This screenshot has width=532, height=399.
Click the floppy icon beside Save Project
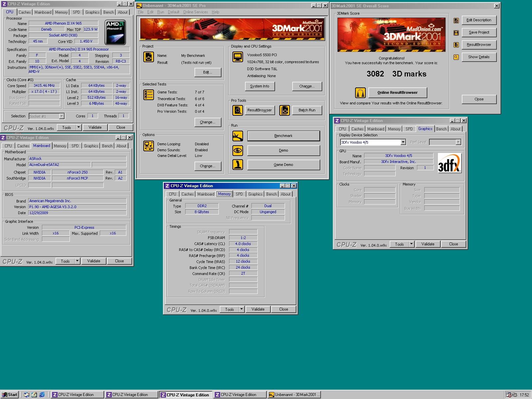(x=456, y=33)
